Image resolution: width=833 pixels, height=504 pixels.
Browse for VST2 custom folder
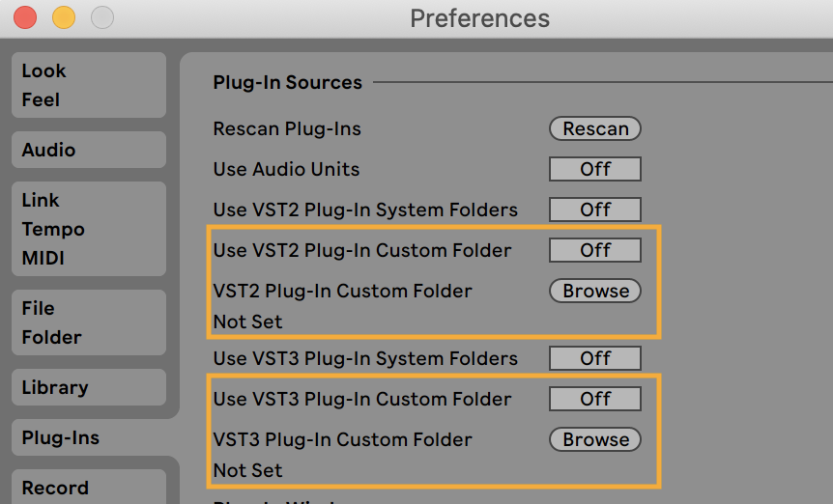click(595, 291)
